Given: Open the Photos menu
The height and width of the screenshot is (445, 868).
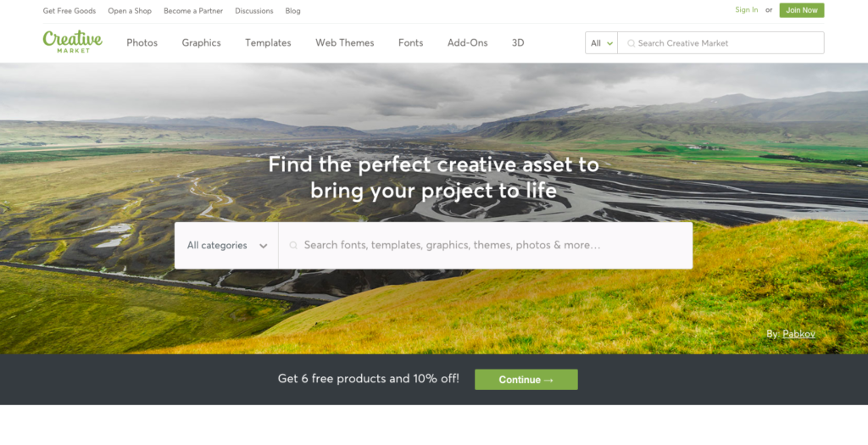Looking at the screenshot, I should [142, 42].
